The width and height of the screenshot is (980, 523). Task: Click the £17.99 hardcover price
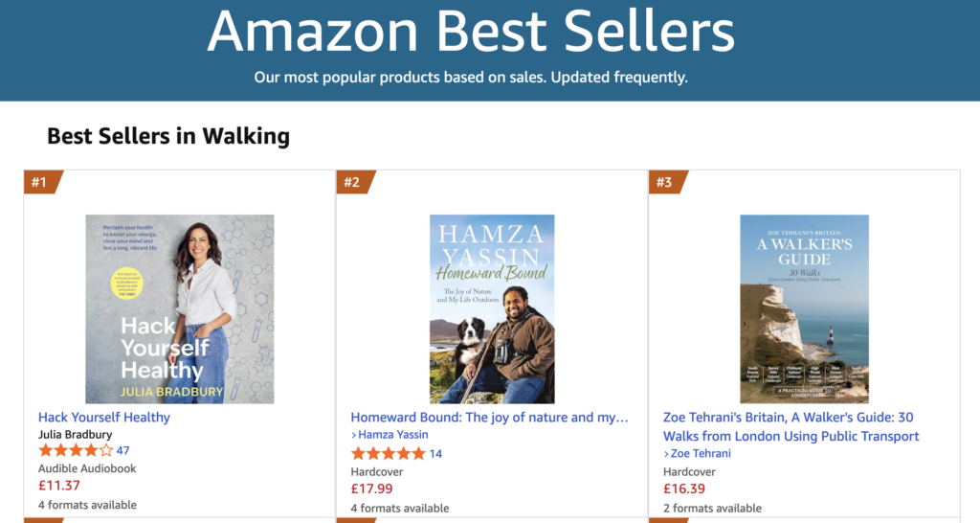point(371,489)
